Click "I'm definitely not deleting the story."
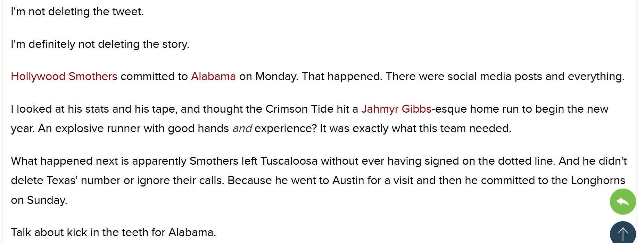Viewport: 644px width, 243px height. 100,44
